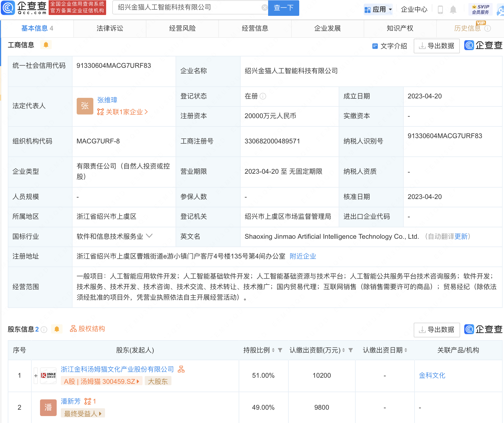This screenshot has height=423, width=504.
Task: Click 大股东 tag
Action: coord(158,381)
